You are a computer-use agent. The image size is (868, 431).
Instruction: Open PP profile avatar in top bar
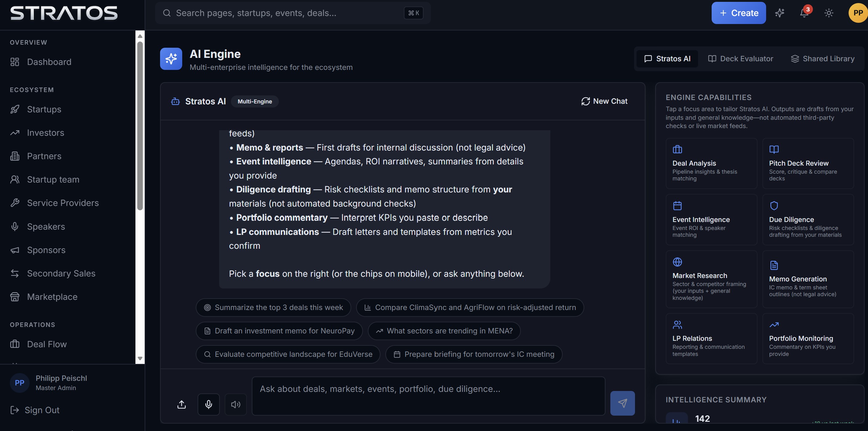tap(858, 13)
